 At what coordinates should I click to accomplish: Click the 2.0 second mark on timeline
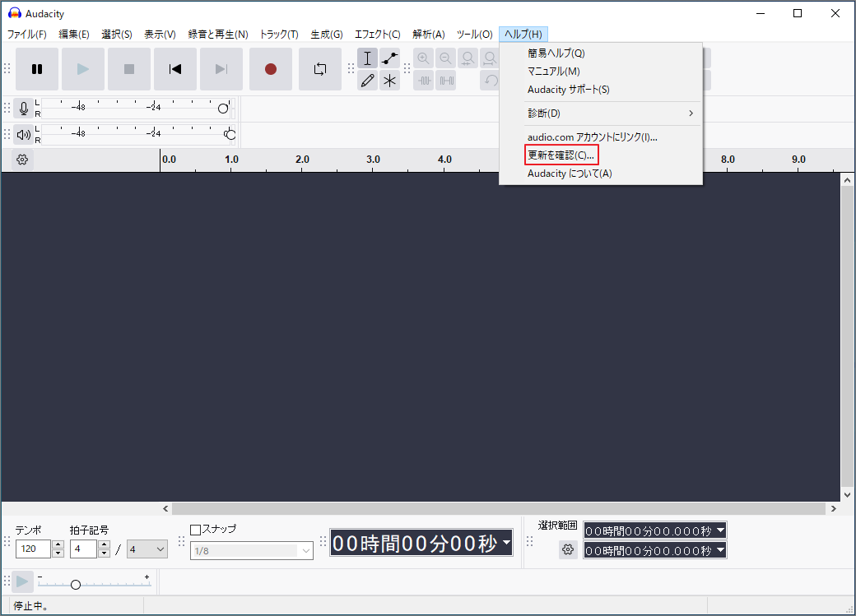(302, 160)
